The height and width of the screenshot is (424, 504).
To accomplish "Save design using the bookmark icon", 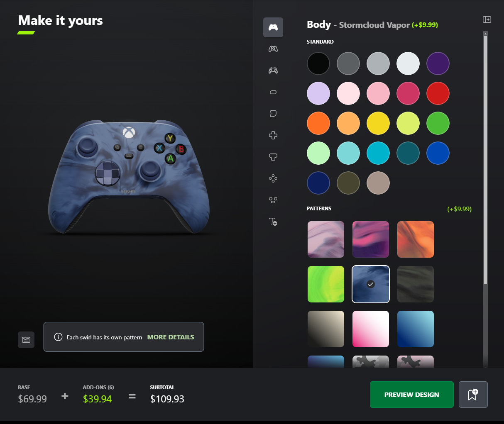I will [473, 395].
